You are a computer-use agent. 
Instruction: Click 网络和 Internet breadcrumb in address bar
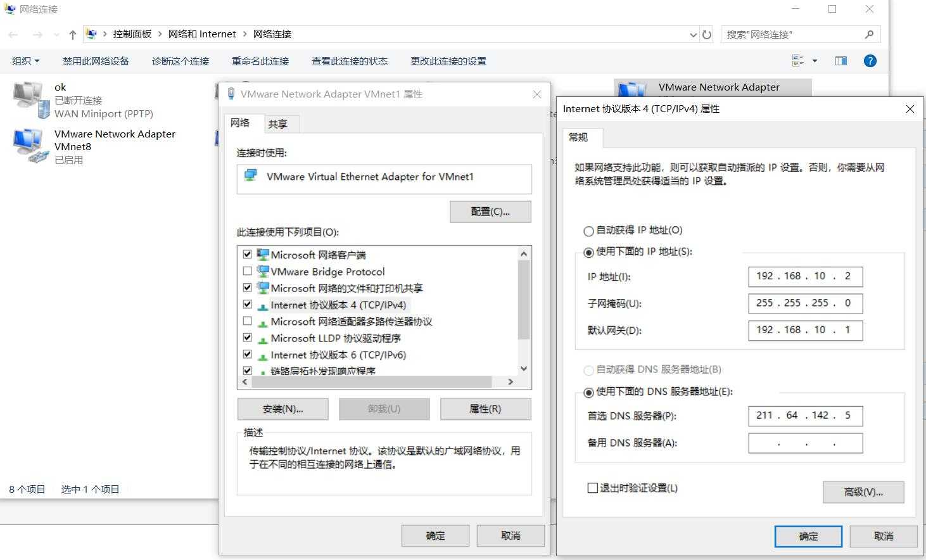pos(202,34)
